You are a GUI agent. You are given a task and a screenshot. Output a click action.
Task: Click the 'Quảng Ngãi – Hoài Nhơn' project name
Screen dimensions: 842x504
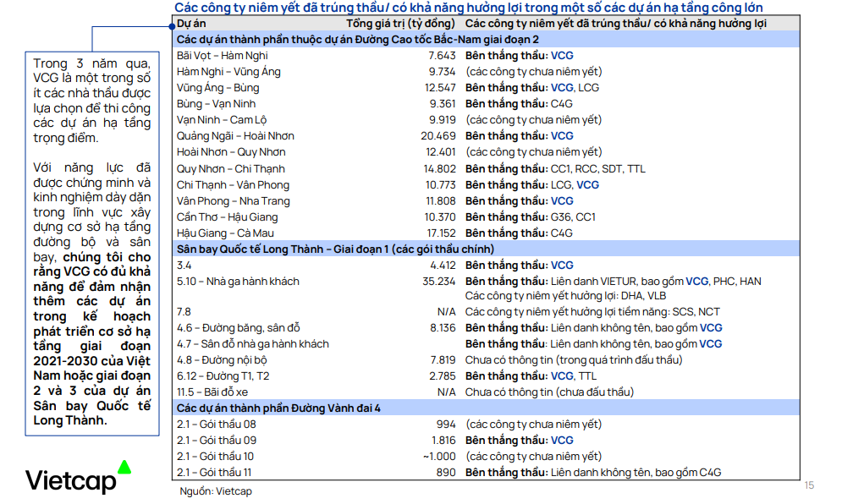coord(236,136)
